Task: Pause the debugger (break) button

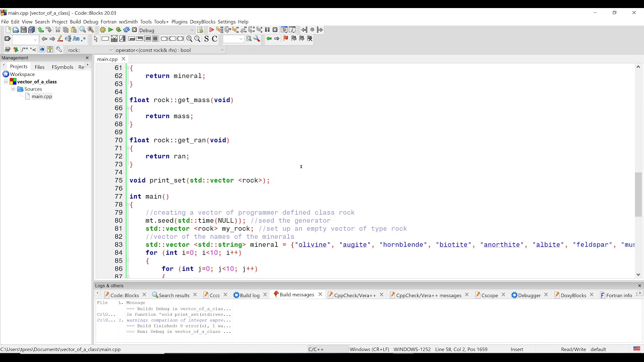Action: [267, 30]
